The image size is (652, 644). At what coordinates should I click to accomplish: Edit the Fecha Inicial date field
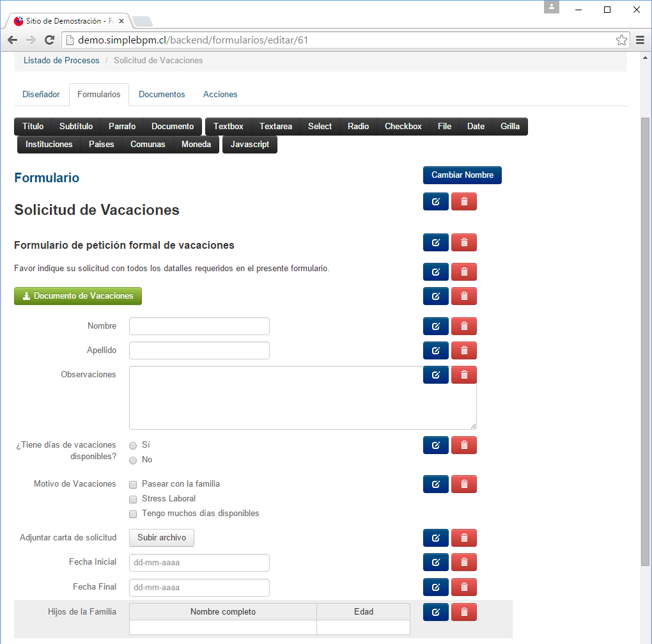click(x=435, y=562)
